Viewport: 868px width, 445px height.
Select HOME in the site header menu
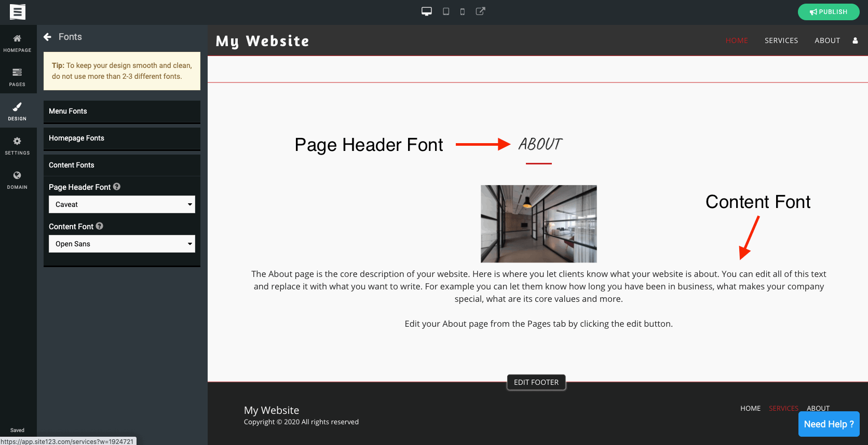[x=737, y=40]
